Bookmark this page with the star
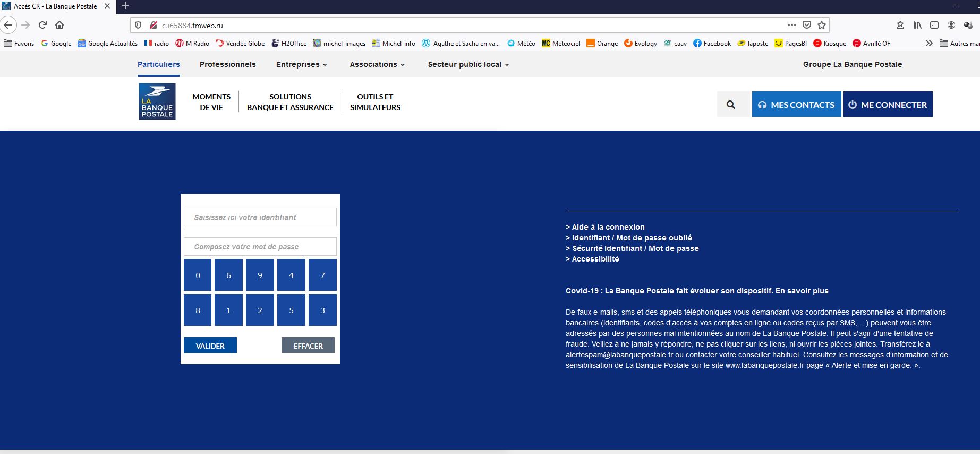Image resolution: width=980 pixels, height=454 pixels. pyautogui.click(x=822, y=25)
